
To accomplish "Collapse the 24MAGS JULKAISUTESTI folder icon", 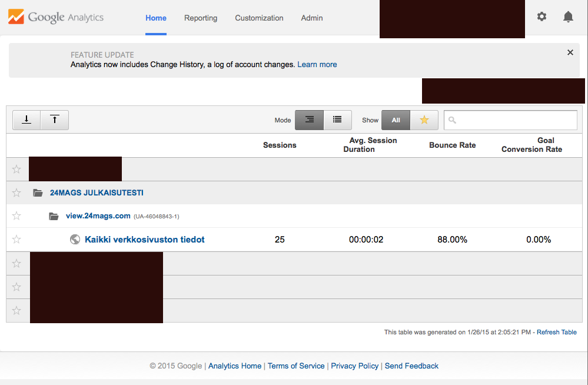I will [38, 193].
